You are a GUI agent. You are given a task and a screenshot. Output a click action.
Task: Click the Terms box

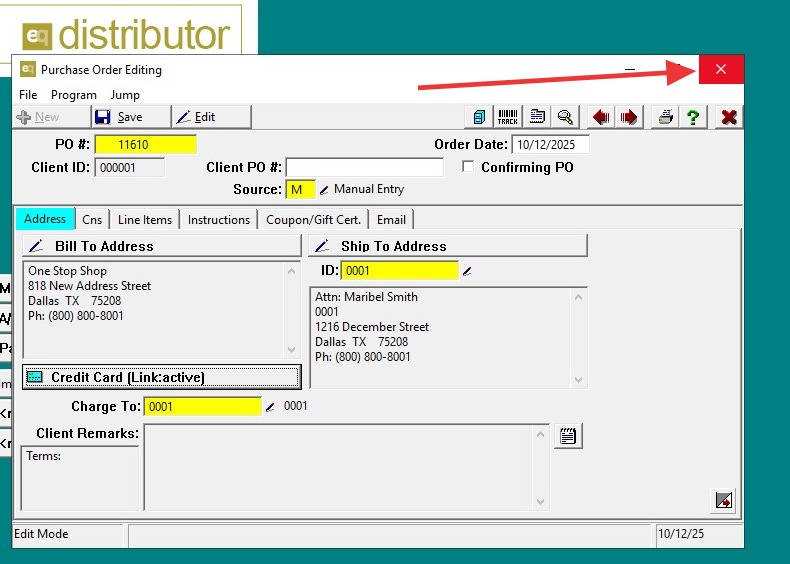[x=80, y=478]
